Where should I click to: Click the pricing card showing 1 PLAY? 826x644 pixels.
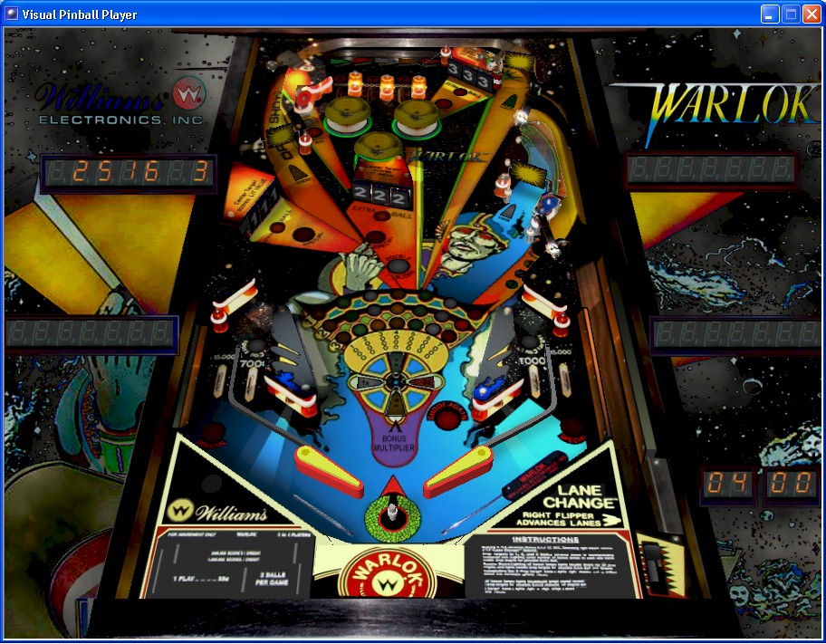point(227,562)
